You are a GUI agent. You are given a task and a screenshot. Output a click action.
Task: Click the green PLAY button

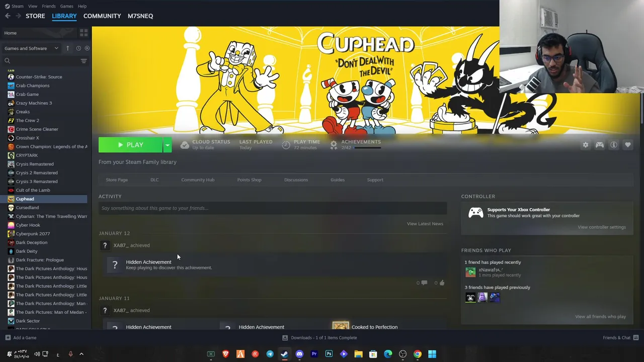pyautogui.click(x=130, y=145)
